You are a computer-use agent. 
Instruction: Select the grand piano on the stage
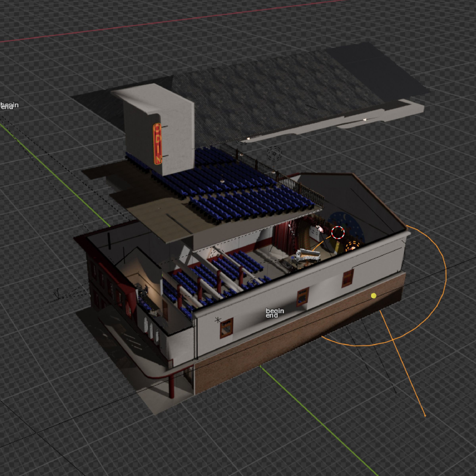pyautogui.click(x=308, y=255)
